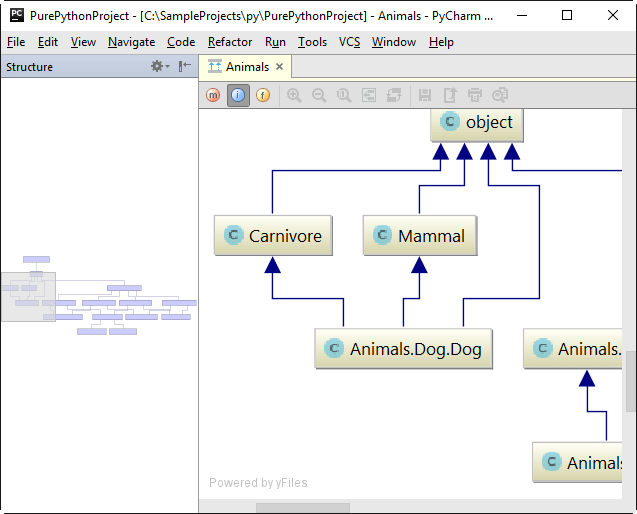Open the Navigate menu
The image size is (637, 514).
tap(131, 42)
